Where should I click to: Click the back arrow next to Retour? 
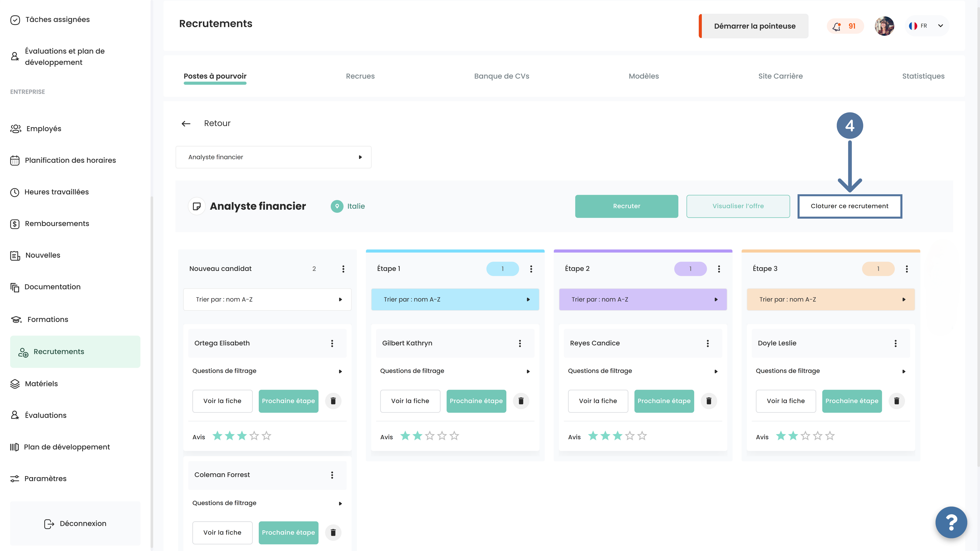(186, 124)
